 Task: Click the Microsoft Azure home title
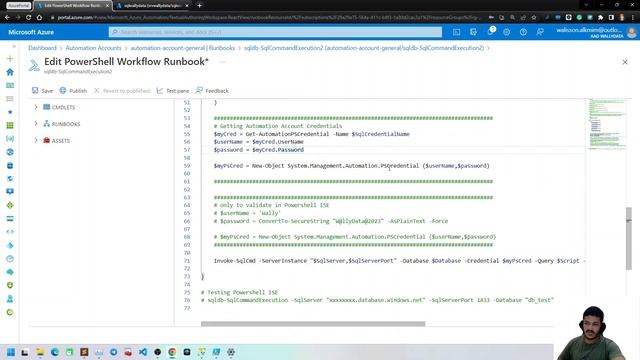click(x=31, y=32)
